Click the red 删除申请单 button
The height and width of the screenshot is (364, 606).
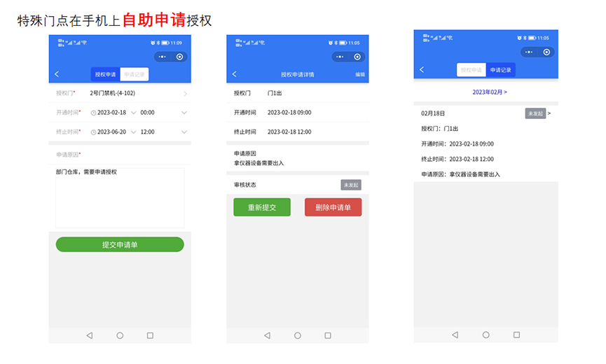333,207
